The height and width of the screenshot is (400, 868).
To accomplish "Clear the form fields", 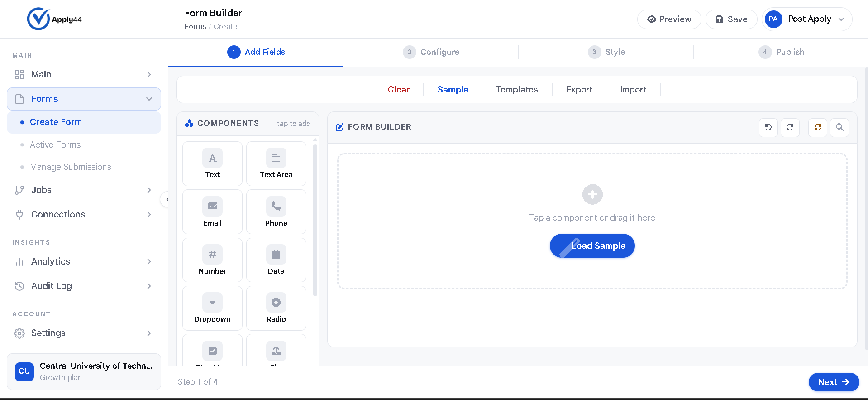I will click(399, 89).
